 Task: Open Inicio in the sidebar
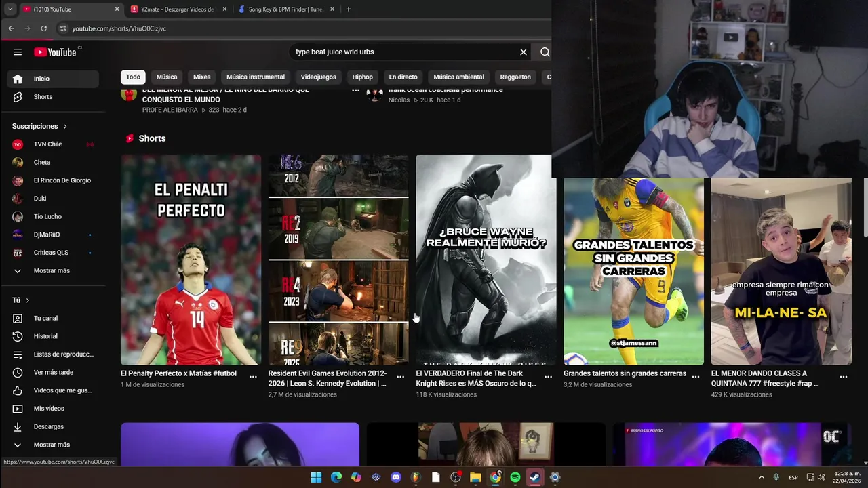coord(53,79)
